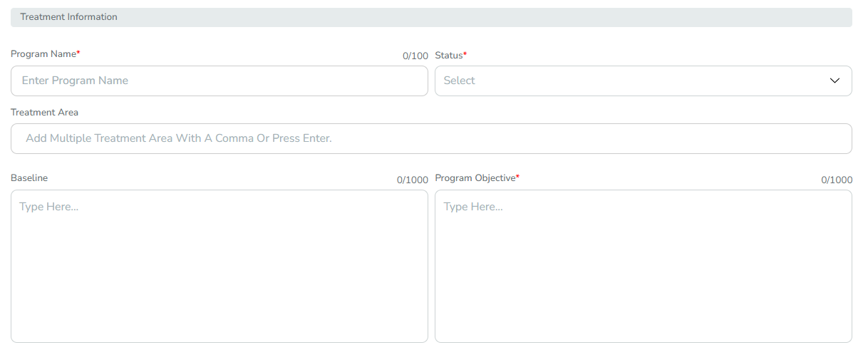The height and width of the screenshot is (355, 868).
Task: Open the Status select box
Action: click(644, 81)
